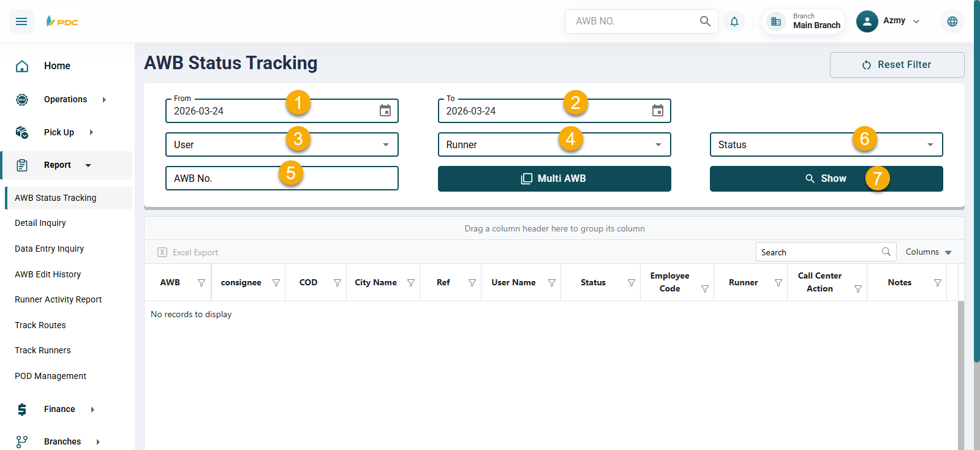Sort by the City Name column header
Image resolution: width=980 pixels, height=450 pixels.
pyautogui.click(x=375, y=283)
